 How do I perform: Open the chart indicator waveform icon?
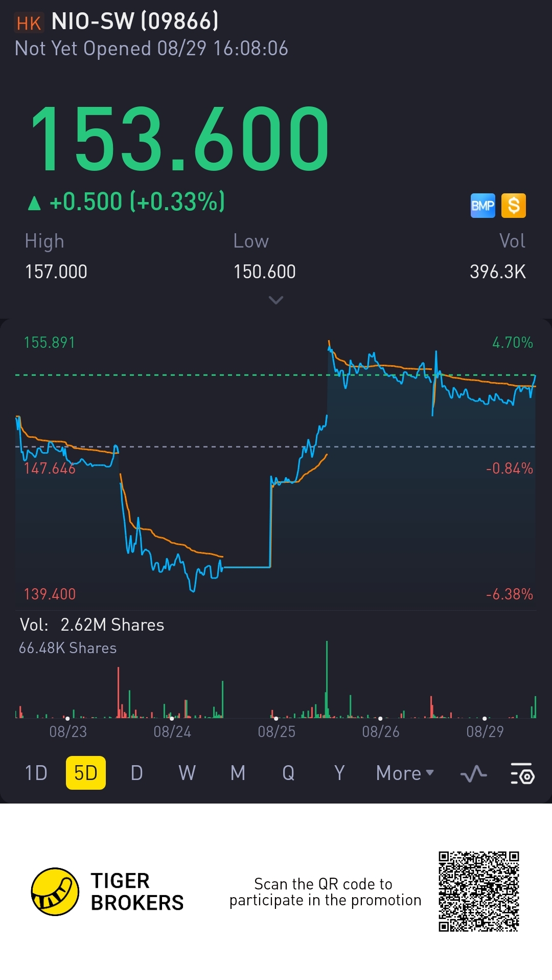[473, 773]
